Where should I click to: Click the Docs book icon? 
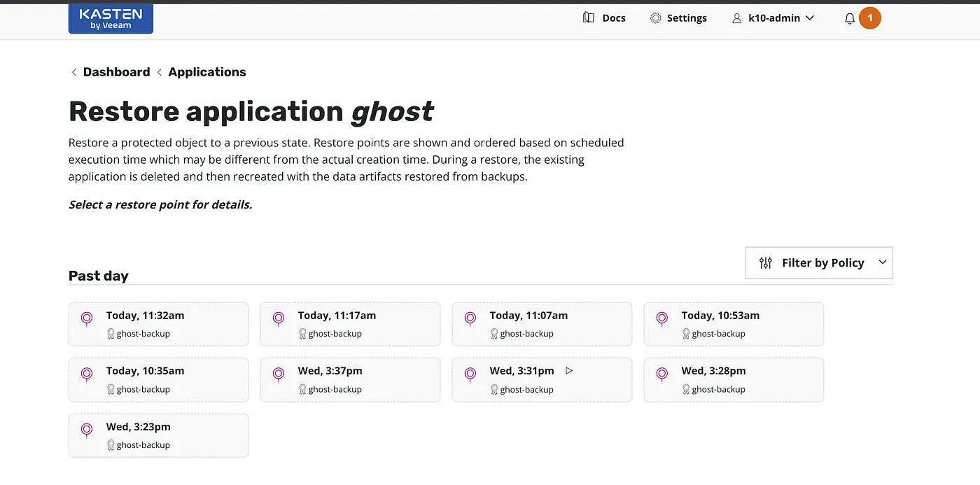point(589,18)
